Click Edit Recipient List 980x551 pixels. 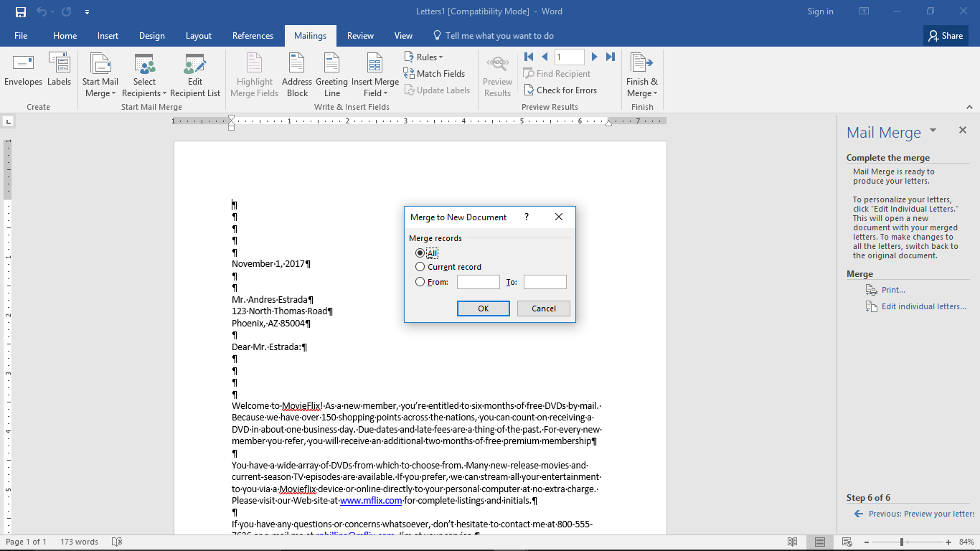pyautogui.click(x=194, y=75)
